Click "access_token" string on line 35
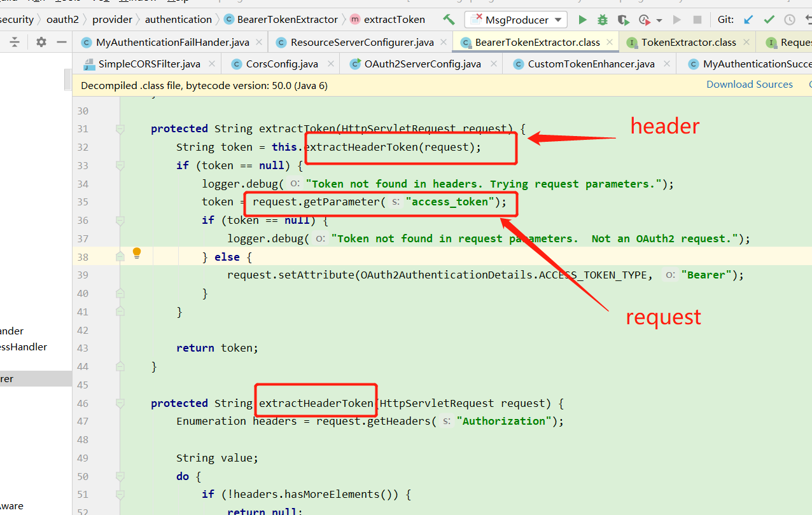 pos(450,202)
